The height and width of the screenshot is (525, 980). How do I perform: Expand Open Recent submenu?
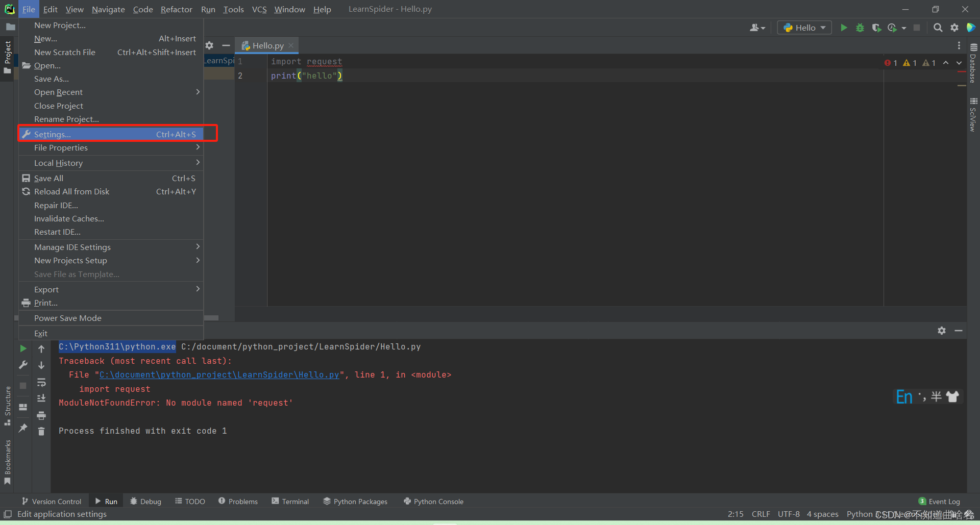point(111,92)
